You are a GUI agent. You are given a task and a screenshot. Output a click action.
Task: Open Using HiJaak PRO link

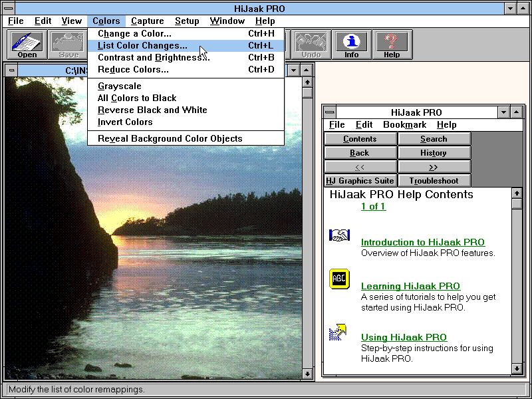point(404,337)
